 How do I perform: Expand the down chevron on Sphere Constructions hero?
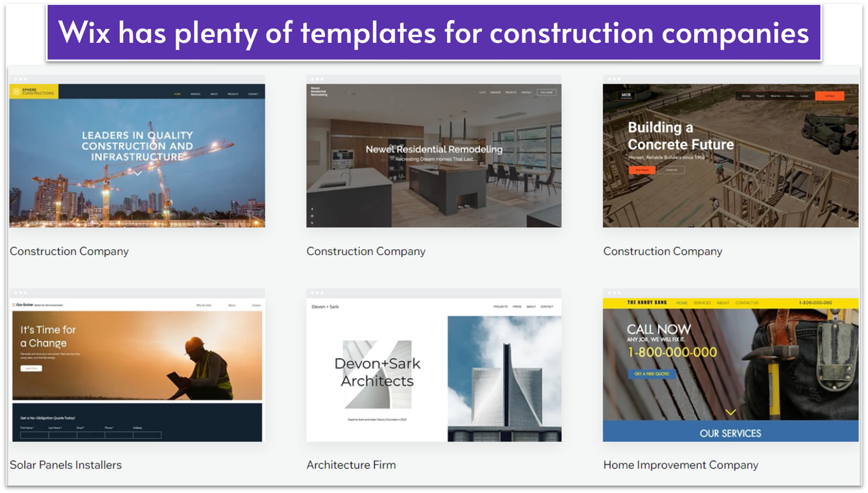pyautogui.click(x=137, y=173)
